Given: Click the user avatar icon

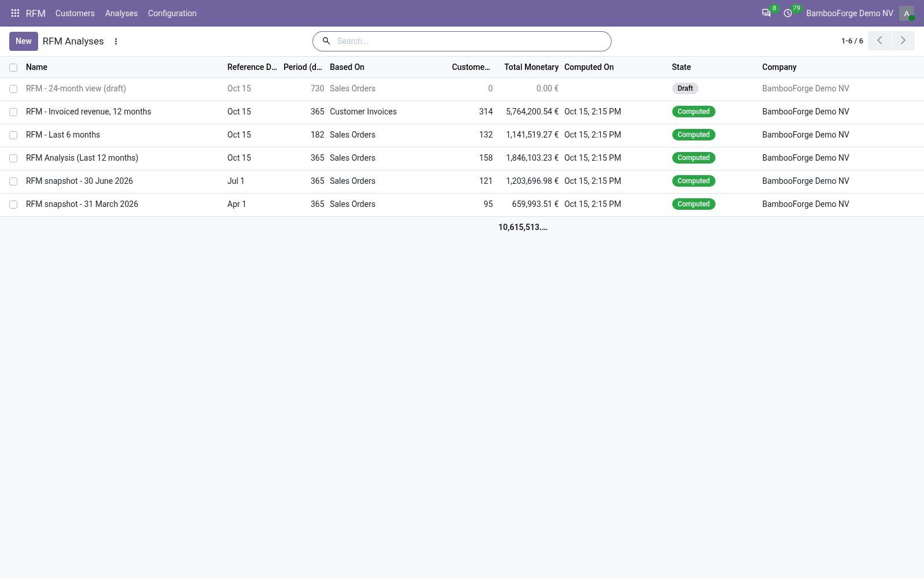Looking at the screenshot, I should coord(907,13).
